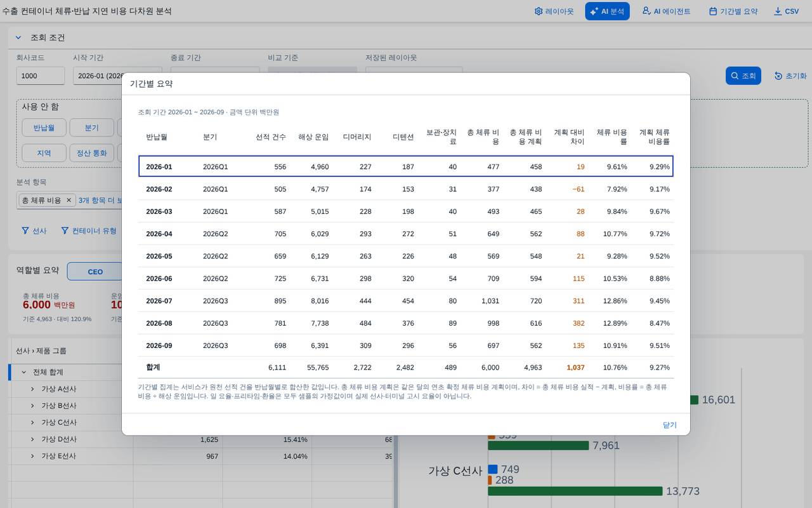The width and height of the screenshot is (812, 508).
Task: Click the green 13,773 chart bar
Action: [575, 491]
